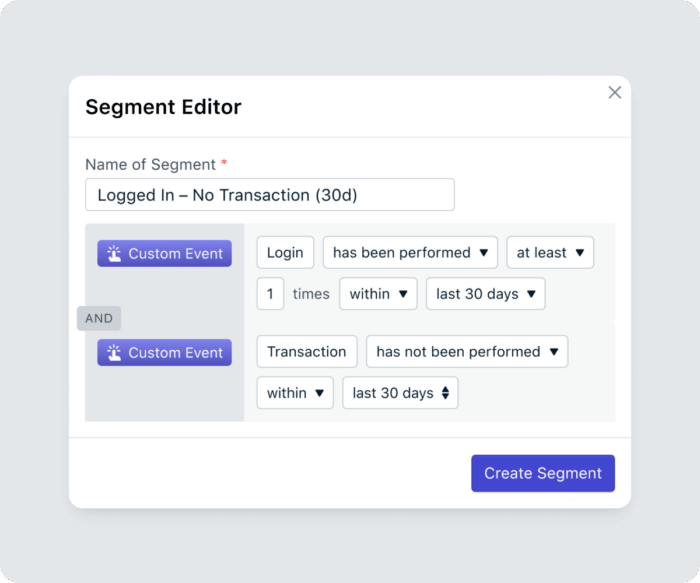The image size is (700, 583).
Task: Open the "has not been performed" dropdown
Action: tap(467, 352)
